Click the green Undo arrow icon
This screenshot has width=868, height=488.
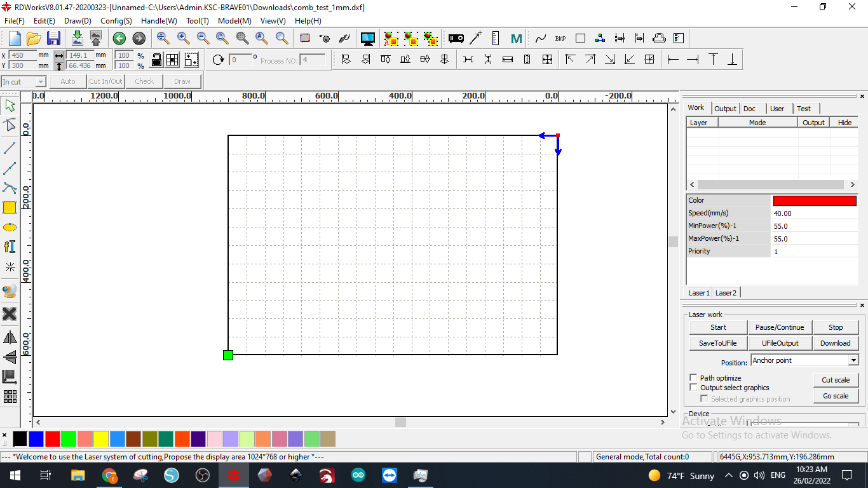coord(119,38)
